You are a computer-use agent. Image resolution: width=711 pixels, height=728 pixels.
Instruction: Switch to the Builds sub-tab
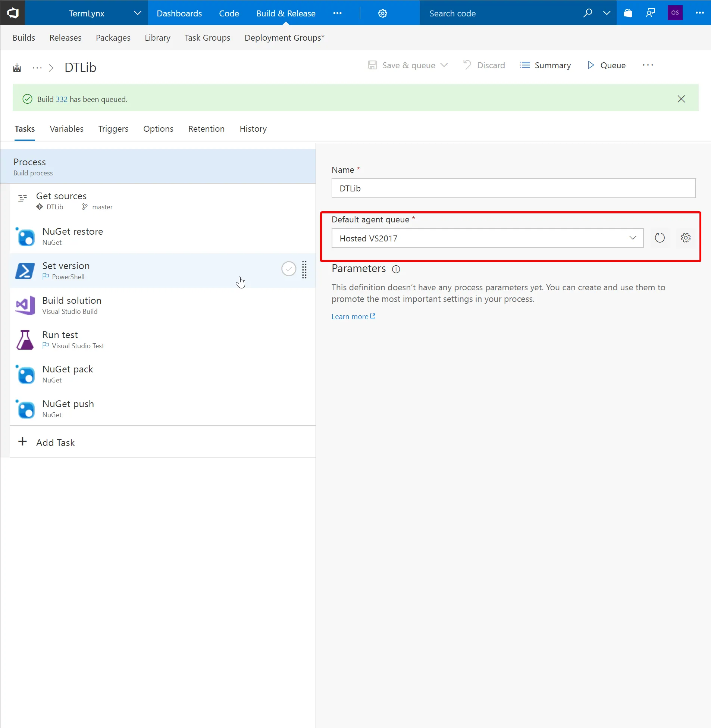tap(24, 38)
